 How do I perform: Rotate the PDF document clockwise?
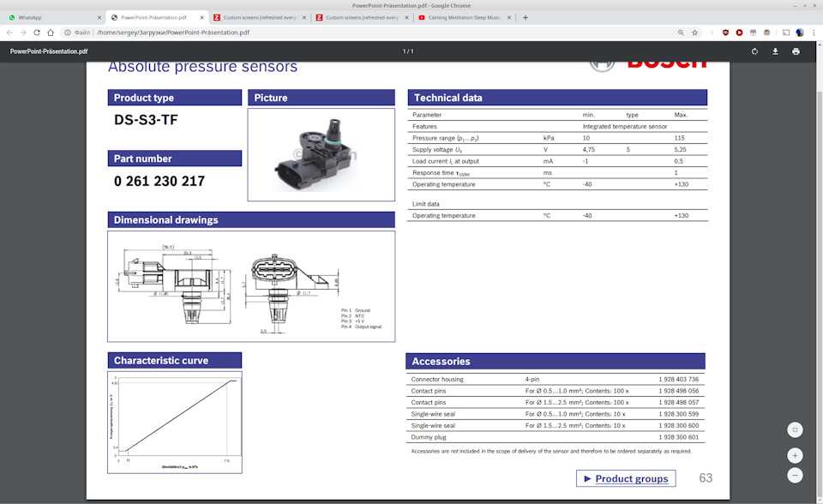[754, 51]
